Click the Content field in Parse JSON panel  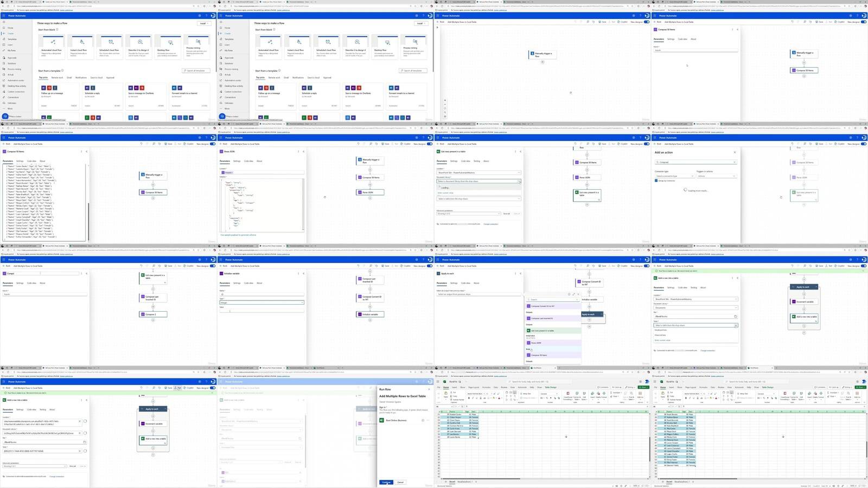pos(261,172)
